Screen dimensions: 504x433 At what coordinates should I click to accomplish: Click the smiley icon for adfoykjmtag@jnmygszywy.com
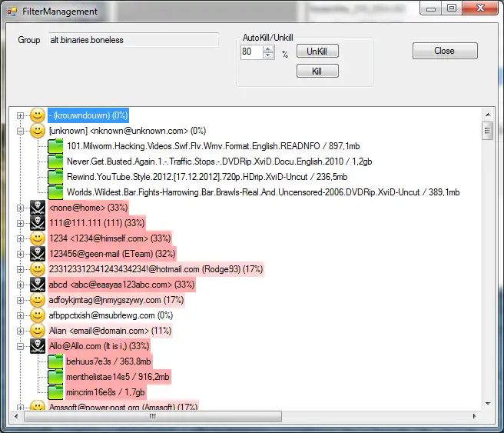point(38,300)
